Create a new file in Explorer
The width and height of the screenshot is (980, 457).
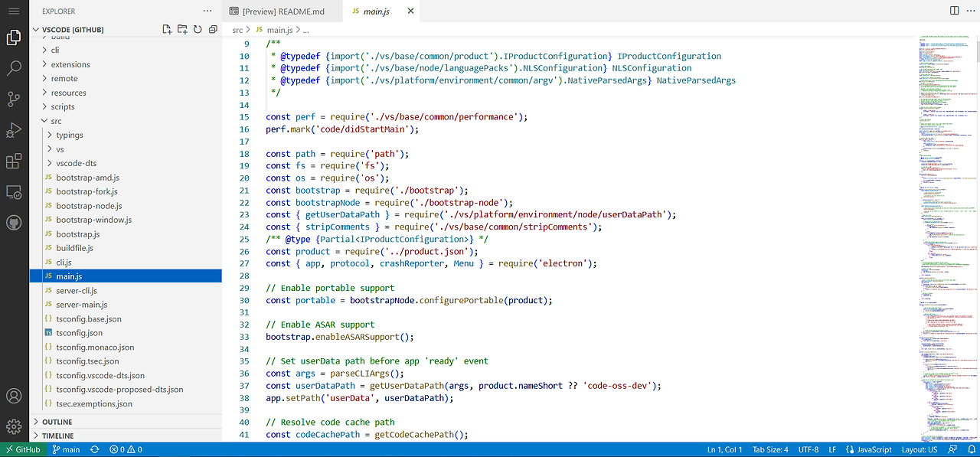point(166,28)
